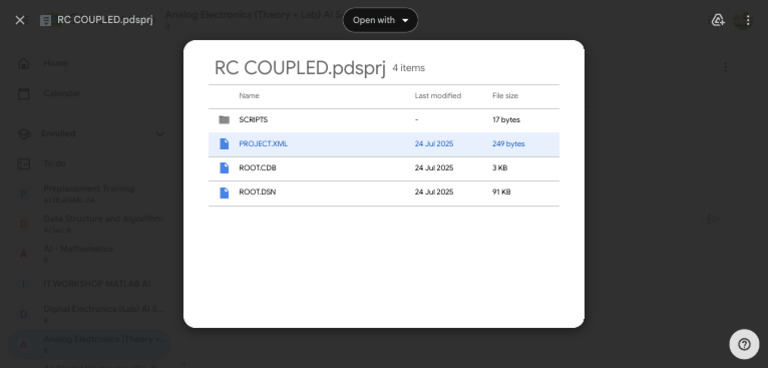Click the 249 bytes size cell
768x368 pixels.
click(x=508, y=144)
